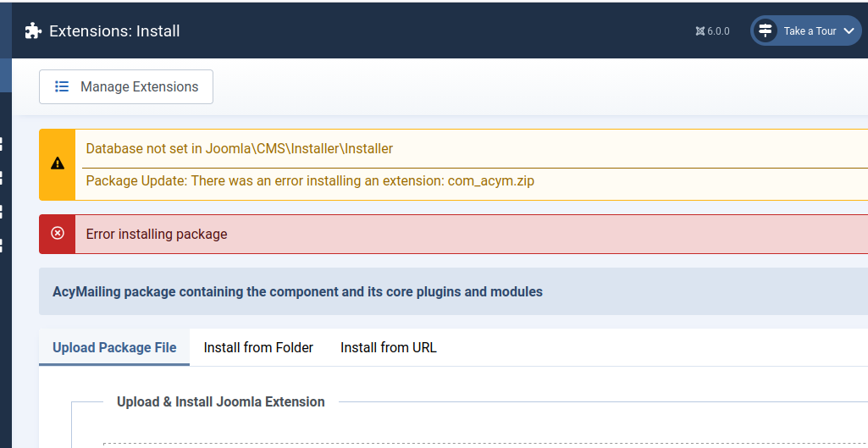
Task: Click the Upload & Install Joomla Extension heading
Action: click(221, 401)
